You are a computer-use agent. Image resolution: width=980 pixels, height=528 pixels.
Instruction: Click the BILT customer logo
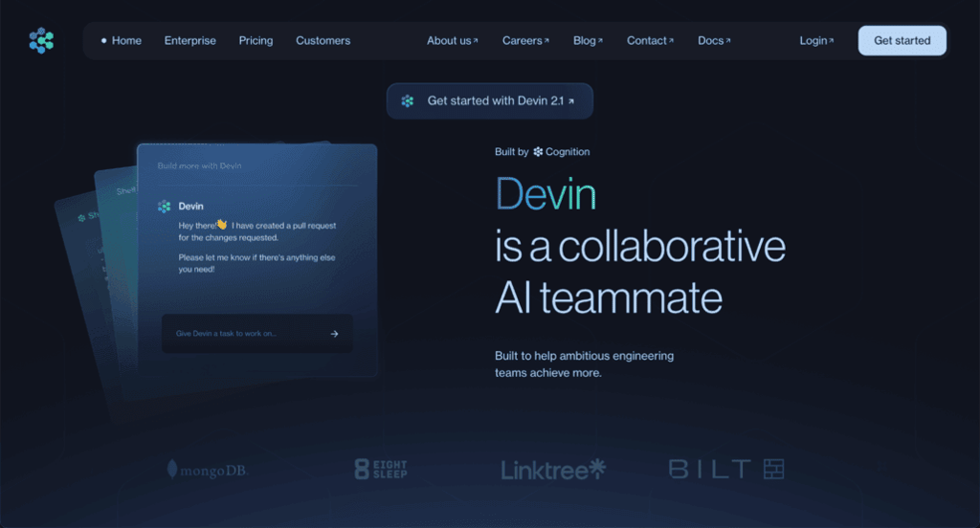tap(726, 470)
